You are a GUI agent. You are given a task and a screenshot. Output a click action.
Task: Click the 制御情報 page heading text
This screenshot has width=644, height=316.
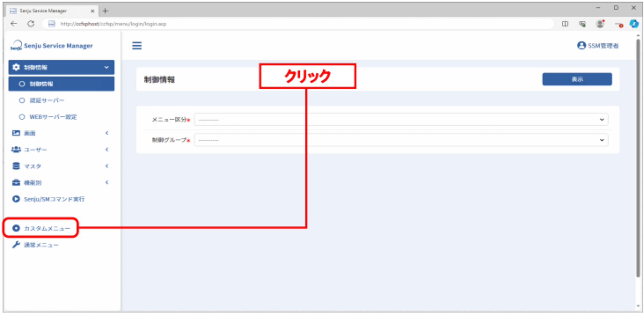tap(160, 80)
